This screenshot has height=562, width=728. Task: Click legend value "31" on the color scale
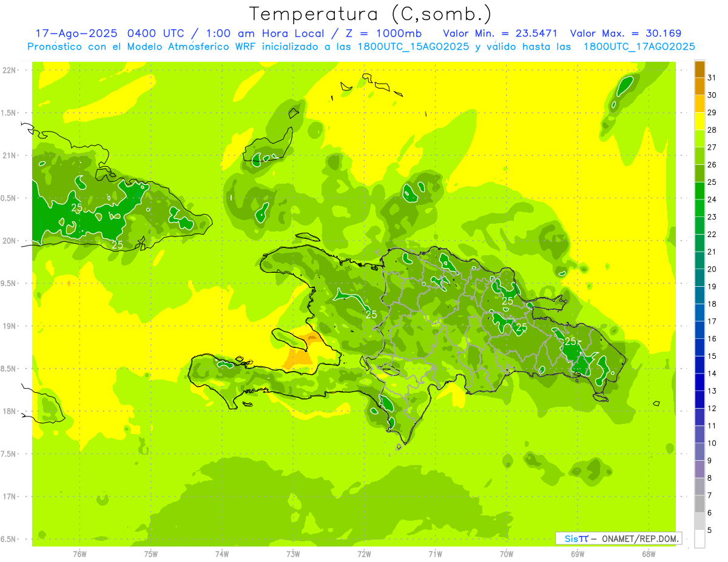(712, 78)
